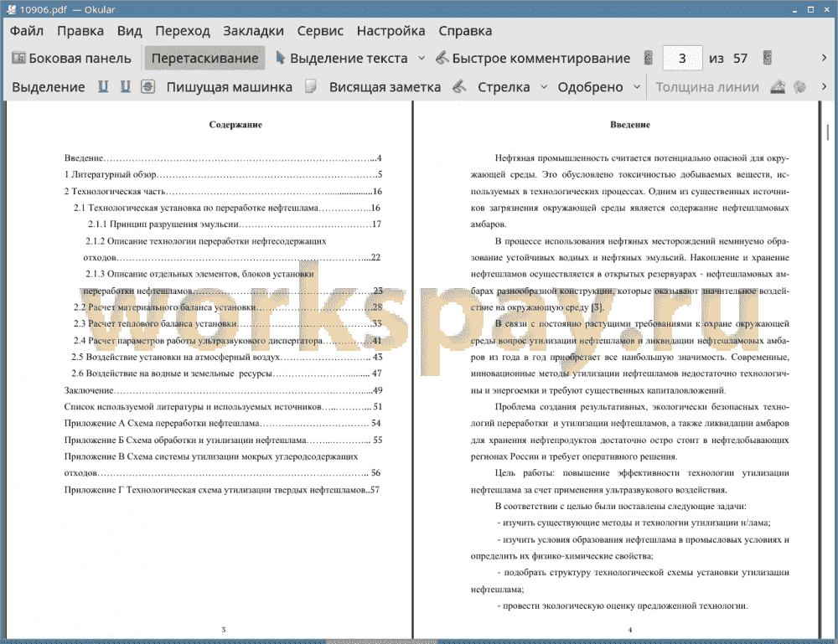Click the greyed Толщина линии control
838x644 pixels.
707,87
